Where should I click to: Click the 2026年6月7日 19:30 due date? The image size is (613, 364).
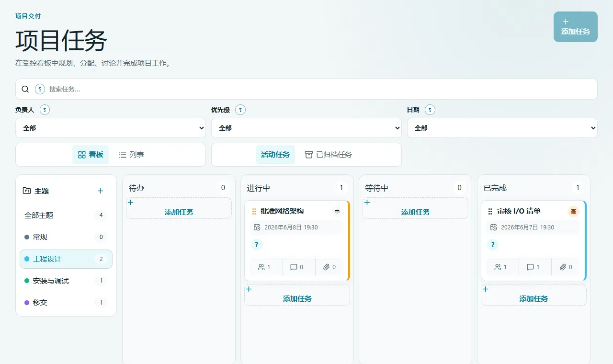tap(527, 227)
